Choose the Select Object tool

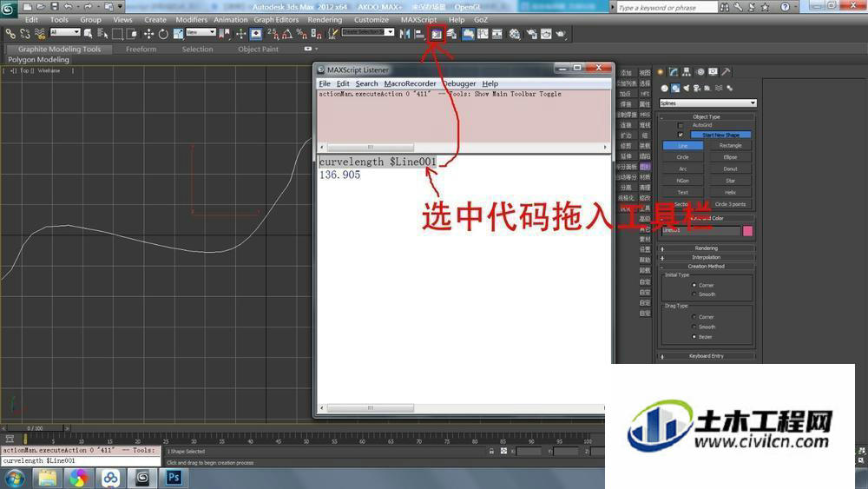88,35
